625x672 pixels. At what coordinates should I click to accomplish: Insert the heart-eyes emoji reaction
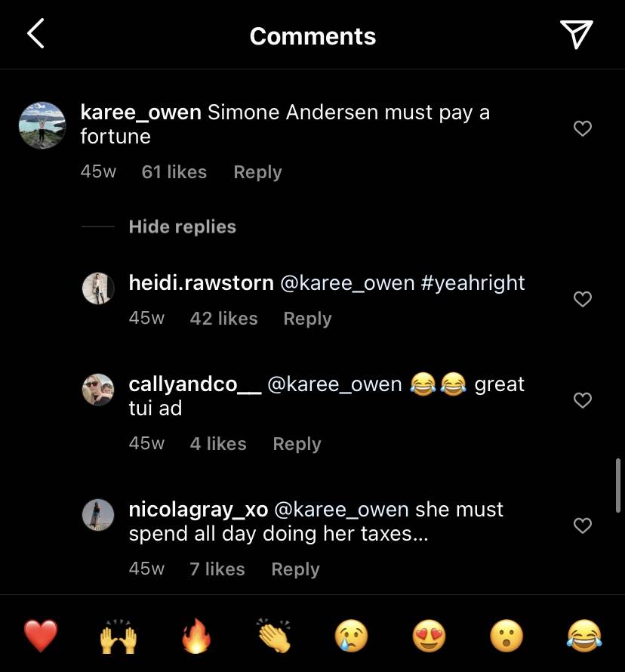429,636
